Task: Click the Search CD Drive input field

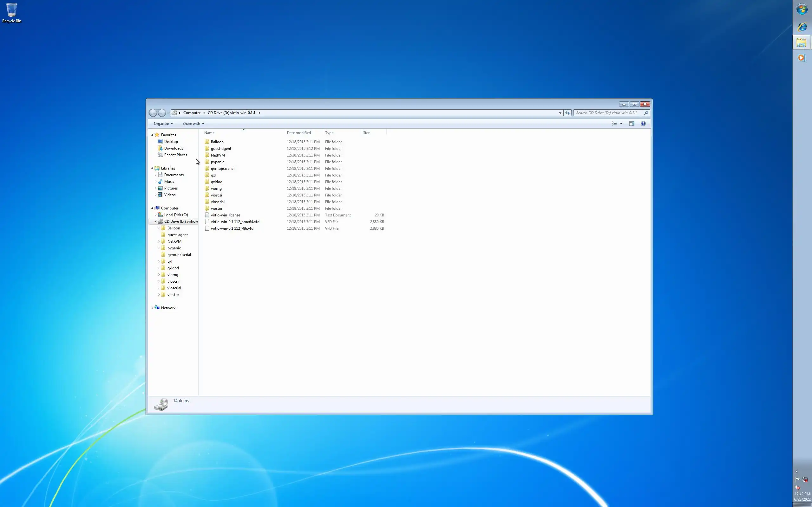Action: coord(608,113)
